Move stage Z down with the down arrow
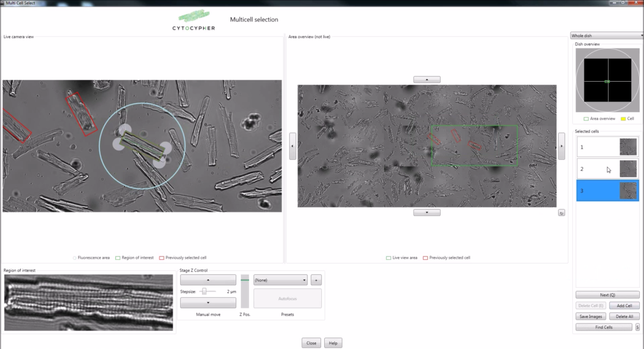This screenshot has height=349, width=644. pyautogui.click(x=208, y=302)
